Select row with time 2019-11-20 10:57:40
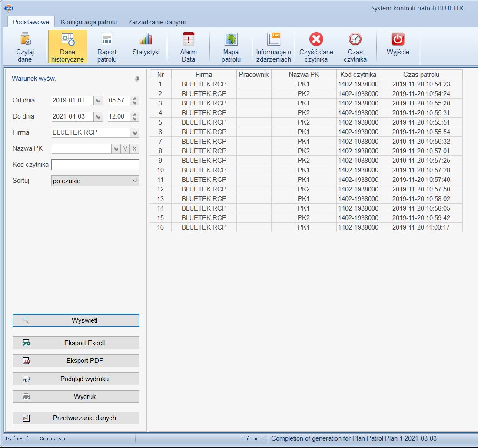478x448 pixels. (306, 179)
